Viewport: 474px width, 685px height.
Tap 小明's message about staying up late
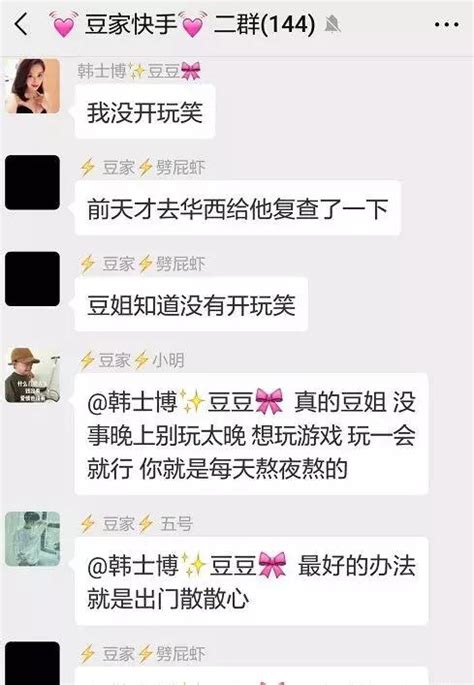(x=251, y=434)
